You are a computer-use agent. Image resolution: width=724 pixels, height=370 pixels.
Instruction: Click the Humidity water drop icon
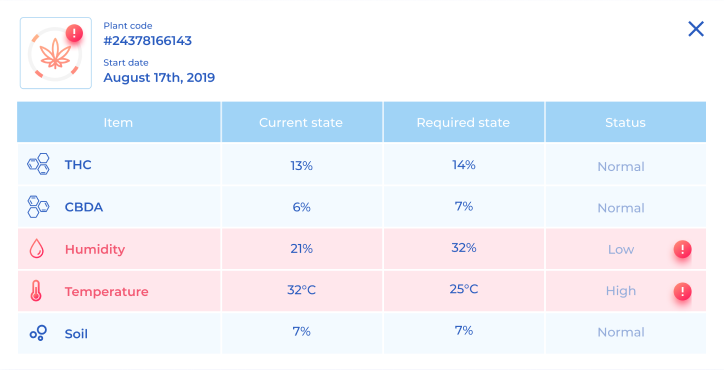[36, 249]
